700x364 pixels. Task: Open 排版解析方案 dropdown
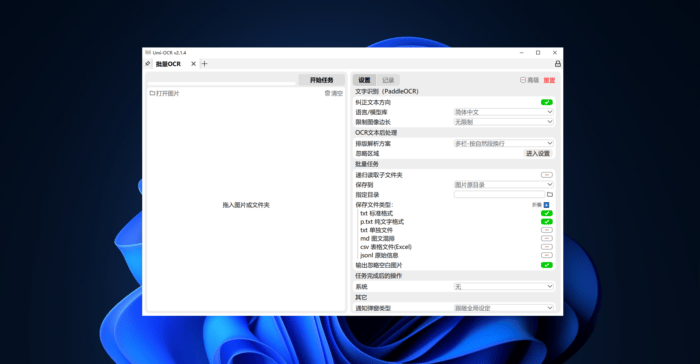504,143
